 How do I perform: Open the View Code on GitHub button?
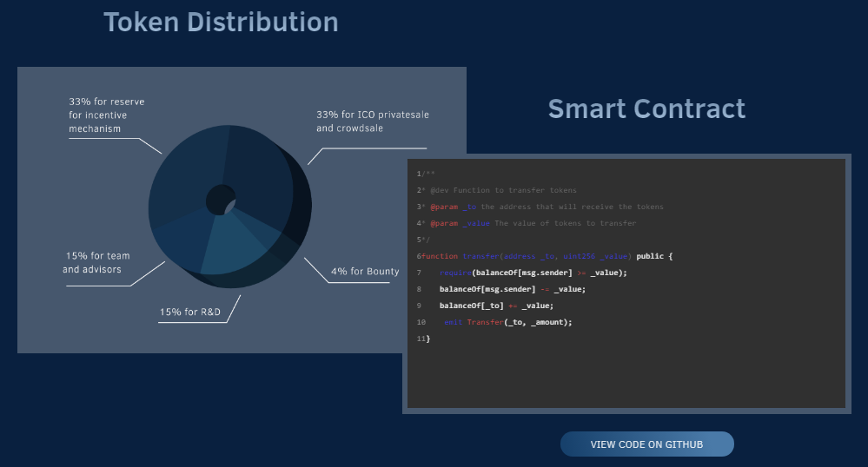tap(646, 444)
